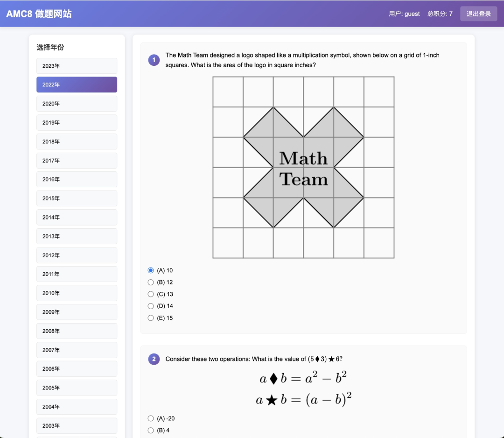Select radio option (D) 14
This screenshot has width=504, height=438.
[151, 306]
